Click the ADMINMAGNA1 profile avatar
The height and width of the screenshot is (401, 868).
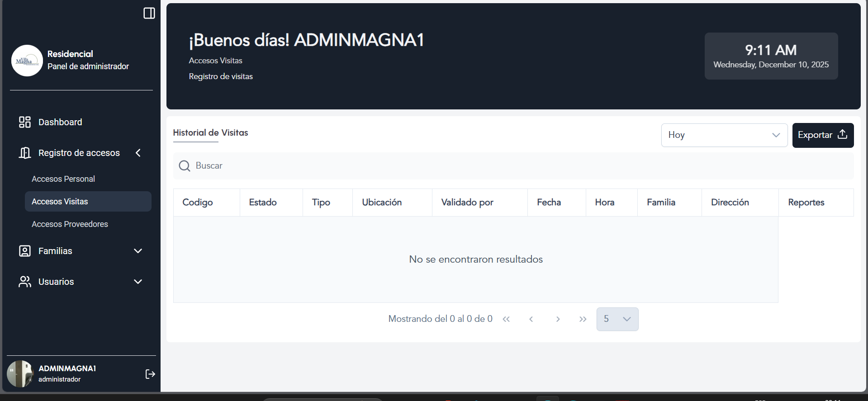[x=20, y=374]
